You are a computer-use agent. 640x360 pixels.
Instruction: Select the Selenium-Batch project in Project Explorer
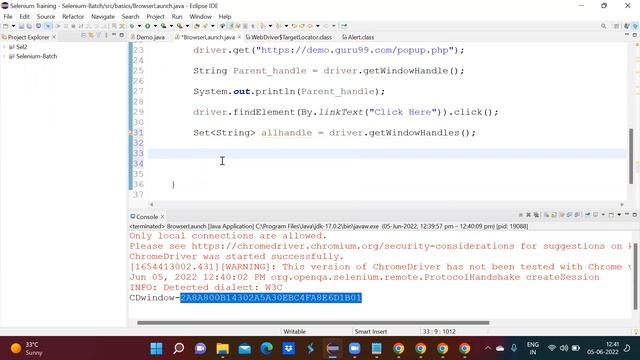36,56
